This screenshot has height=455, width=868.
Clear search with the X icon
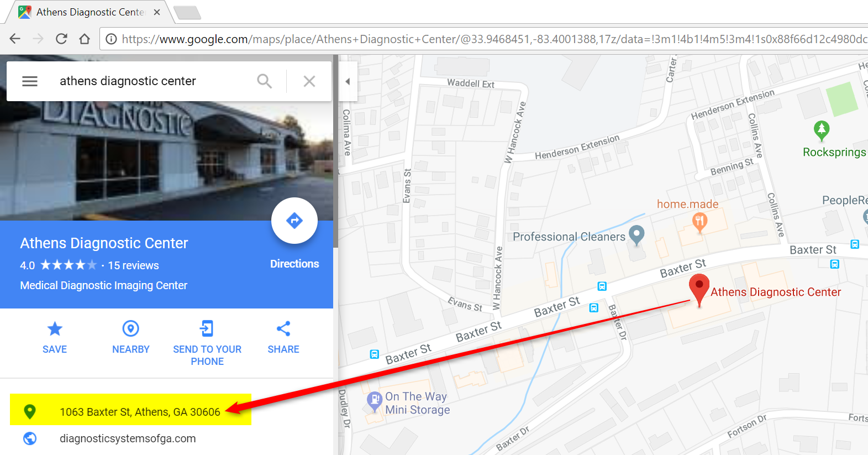click(309, 81)
